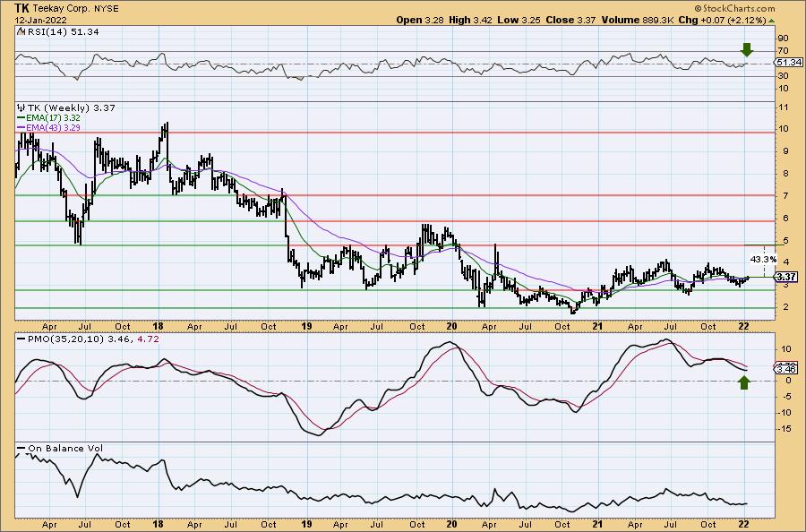The image size is (806, 532).
Task: Click the 30 level on RSI axis
Action: 783,76
